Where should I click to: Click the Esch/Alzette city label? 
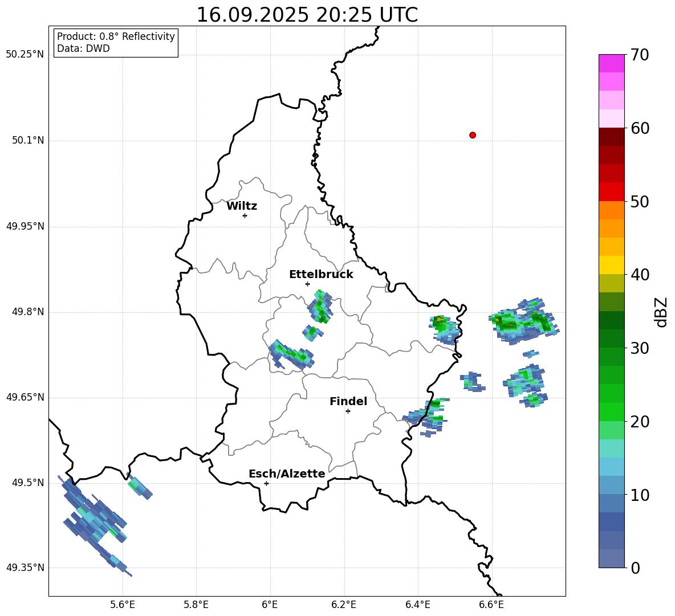(287, 474)
